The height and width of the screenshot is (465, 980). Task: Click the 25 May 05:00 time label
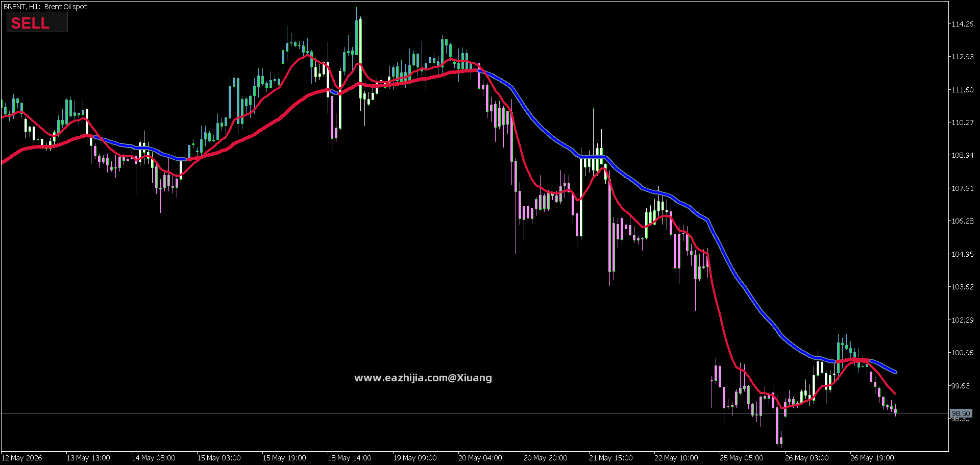(x=742, y=458)
